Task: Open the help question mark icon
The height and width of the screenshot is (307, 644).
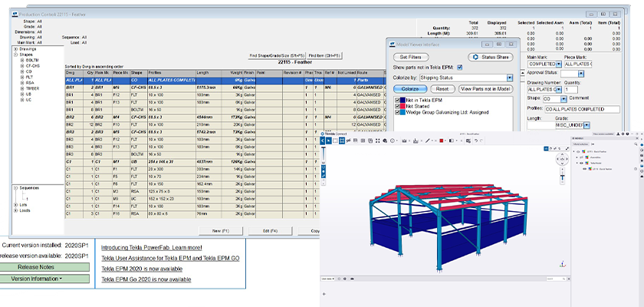Action: [628, 134]
